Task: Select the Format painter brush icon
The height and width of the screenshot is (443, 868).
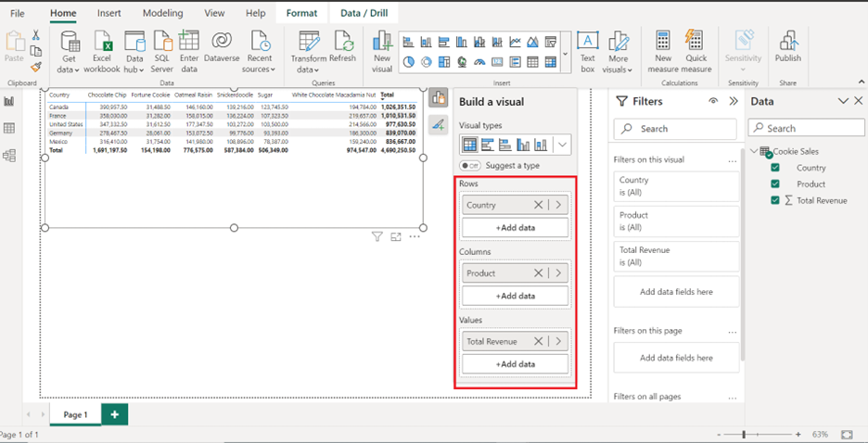Action: [36, 67]
